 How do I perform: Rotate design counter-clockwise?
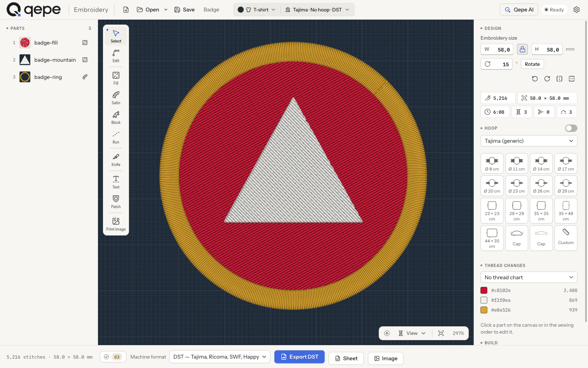(535, 79)
